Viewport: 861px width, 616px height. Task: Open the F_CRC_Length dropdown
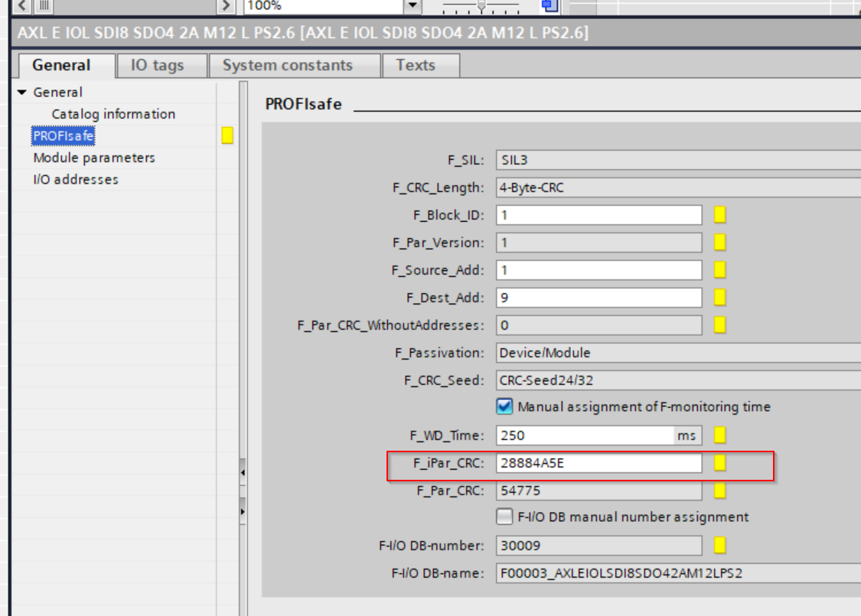pyautogui.click(x=678, y=187)
